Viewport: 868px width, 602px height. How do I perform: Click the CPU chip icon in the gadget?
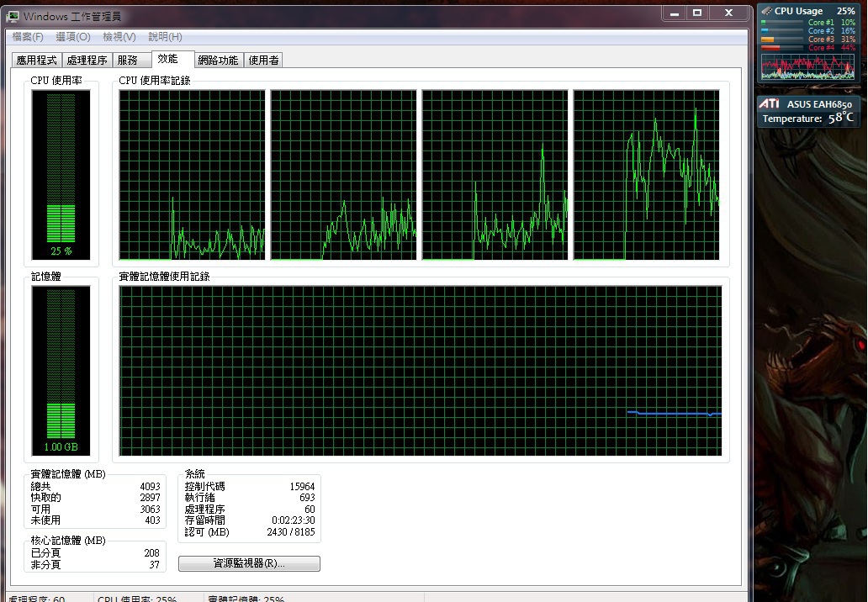(x=766, y=11)
